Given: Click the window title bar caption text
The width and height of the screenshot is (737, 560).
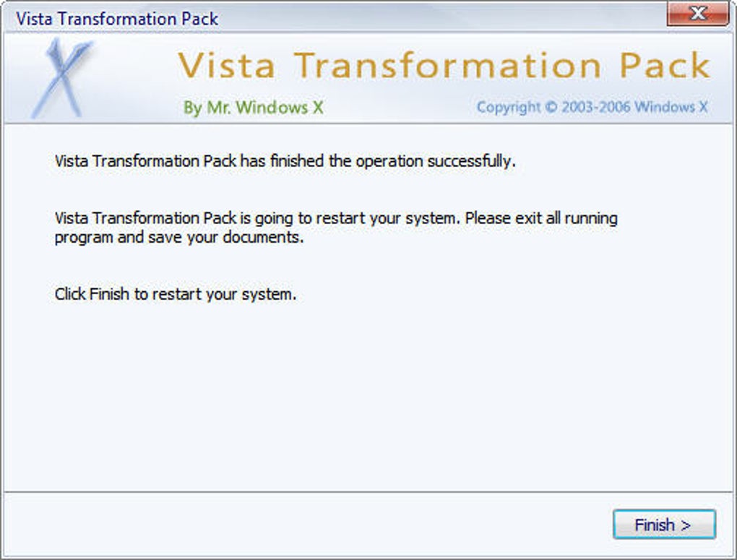Looking at the screenshot, I should [x=117, y=19].
